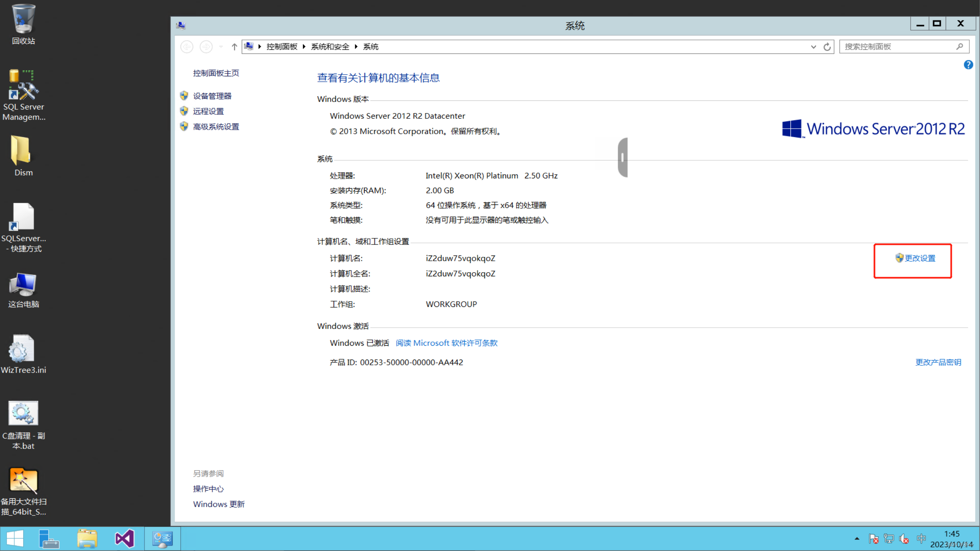Viewport: 980px width, 551px height.
Task: Select SQL Server Management desktop shortcut
Action: point(23,96)
